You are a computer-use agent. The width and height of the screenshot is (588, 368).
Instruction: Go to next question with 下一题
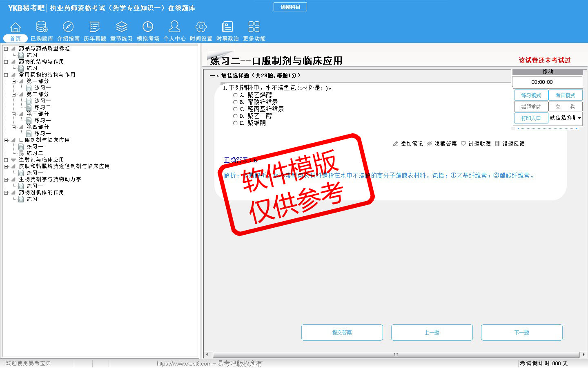point(521,332)
